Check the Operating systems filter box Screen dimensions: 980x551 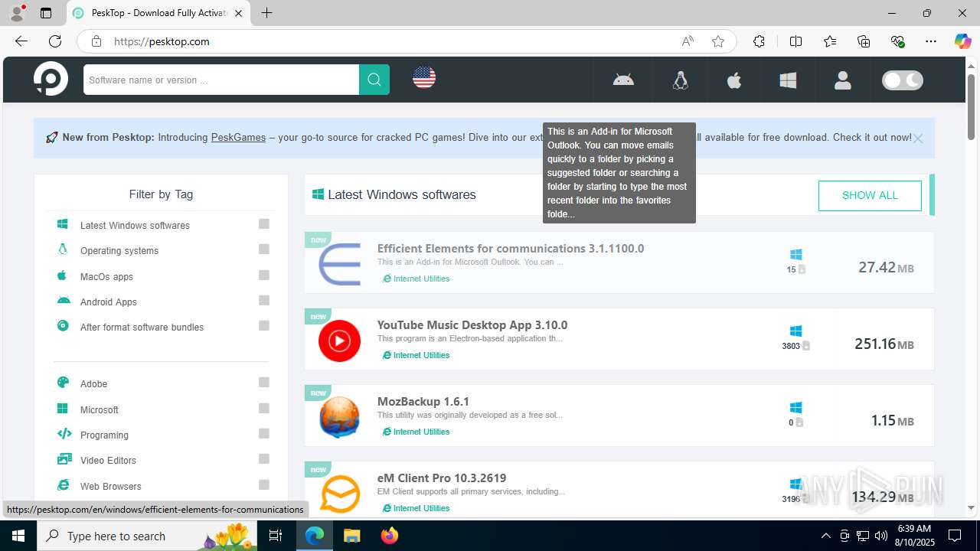pyautogui.click(x=264, y=249)
